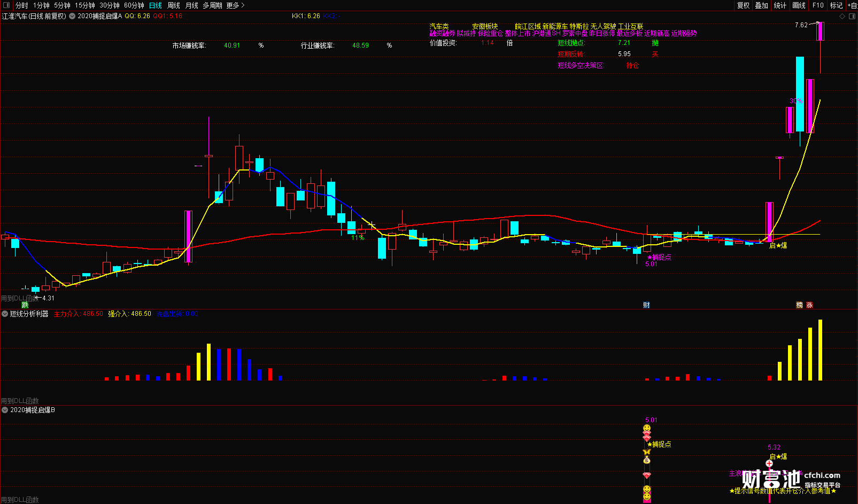Select the 日线 daily chart tab

point(156,5)
